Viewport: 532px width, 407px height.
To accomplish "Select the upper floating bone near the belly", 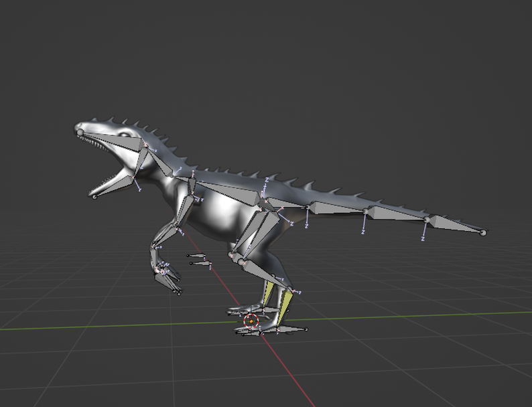I will tap(196, 256).
